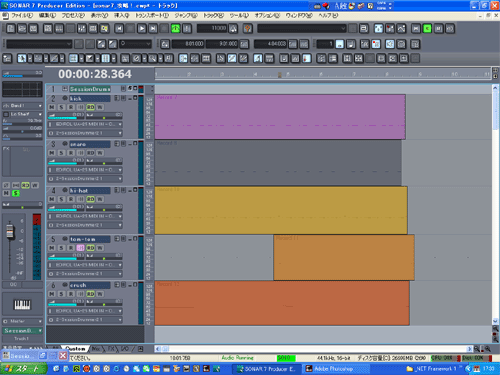500x375 pixels.
Task: Click the crash track MIDI instrument icon
Action: 65,285
